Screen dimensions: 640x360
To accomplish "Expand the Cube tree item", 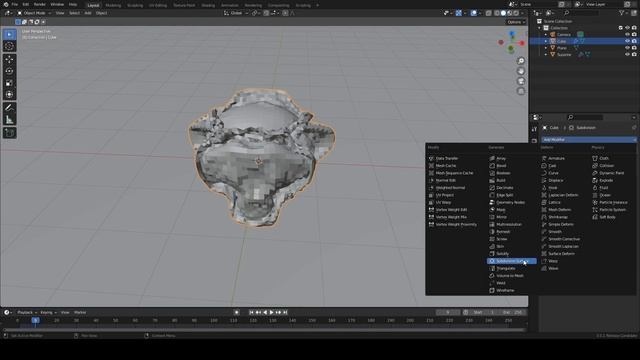I will [x=546, y=41].
